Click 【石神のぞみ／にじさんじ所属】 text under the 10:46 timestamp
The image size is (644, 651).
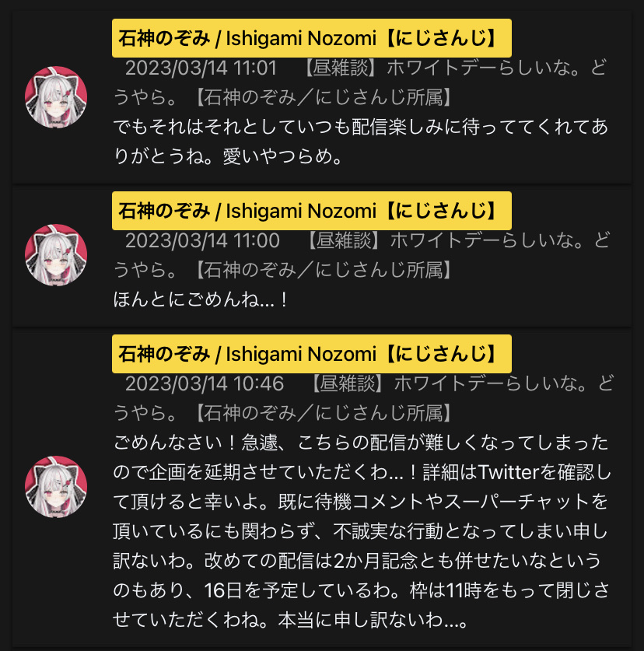pos(323,413)
